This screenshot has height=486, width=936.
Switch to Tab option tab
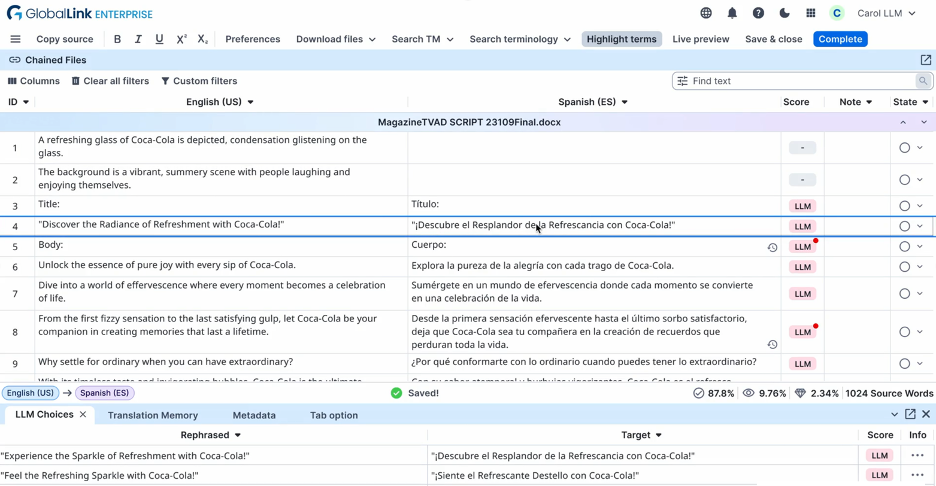coord(334,415)
